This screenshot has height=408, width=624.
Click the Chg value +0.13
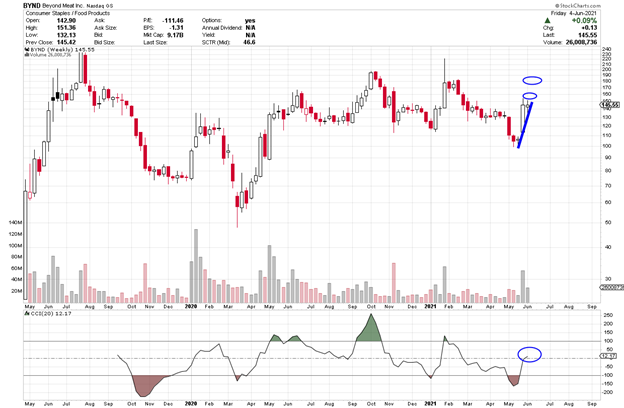[x=589, y=27]
